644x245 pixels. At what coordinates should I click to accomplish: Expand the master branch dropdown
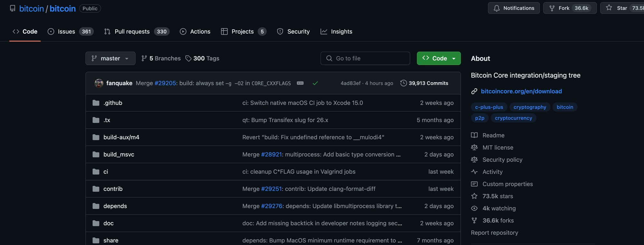click(x=110, y=58)
